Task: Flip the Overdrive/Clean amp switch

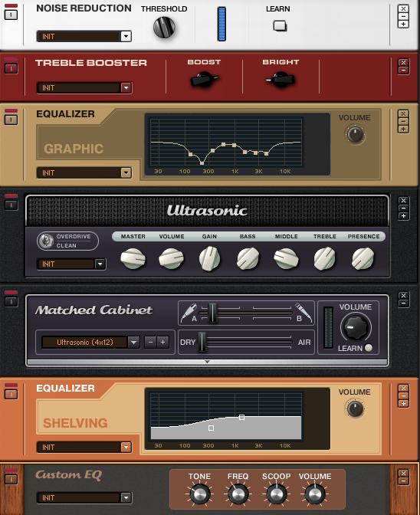Action: 46,241
